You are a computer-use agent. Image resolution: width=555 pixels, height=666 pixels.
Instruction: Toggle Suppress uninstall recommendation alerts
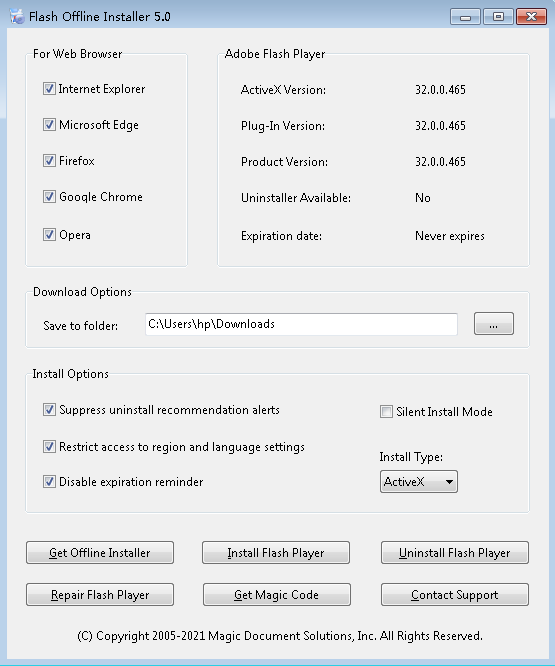(x=49, y=410)
